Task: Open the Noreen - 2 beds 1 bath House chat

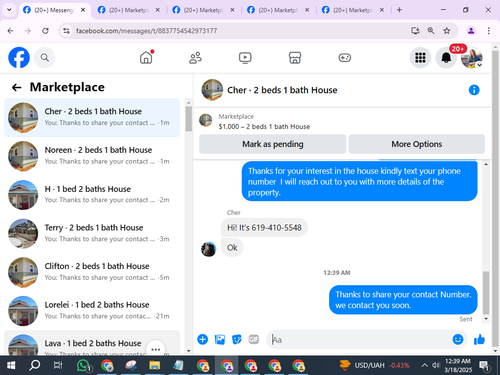Action: click(x=92, y=156)
